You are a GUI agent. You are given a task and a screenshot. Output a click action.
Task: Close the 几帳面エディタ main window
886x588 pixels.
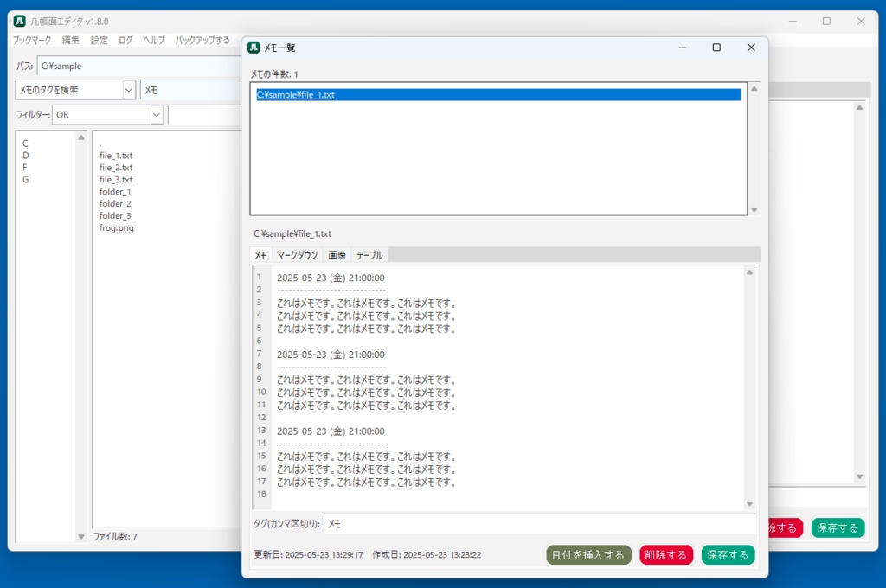pyautogui.click(x=861, y=21)
